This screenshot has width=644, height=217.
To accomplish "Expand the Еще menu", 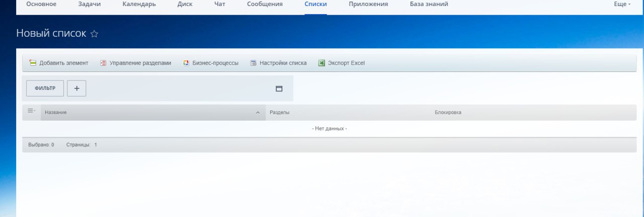I will click(x=622, y=4).
